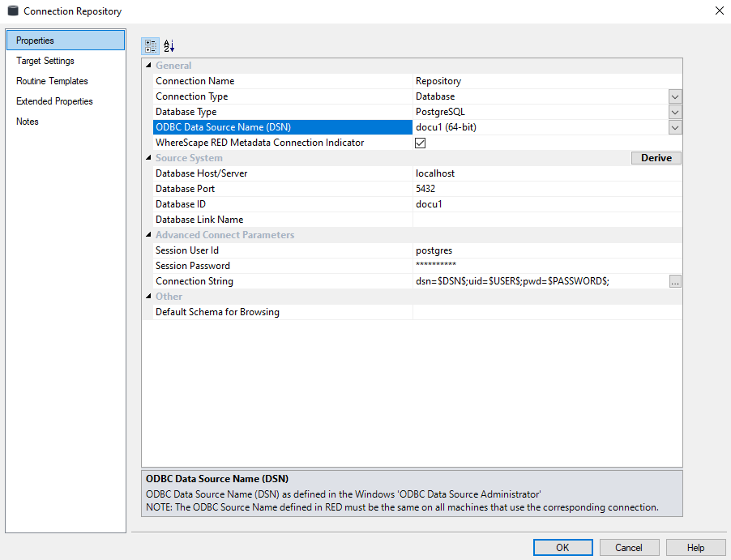Click the database icon in title bar
Screen dimensions: 731x560
click(13, 11)
